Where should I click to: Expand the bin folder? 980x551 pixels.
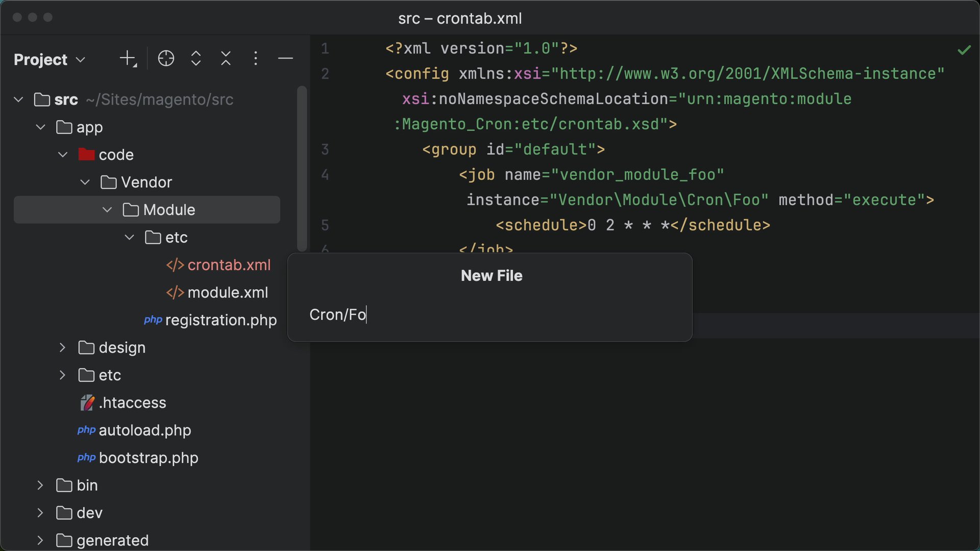[40, 485]
